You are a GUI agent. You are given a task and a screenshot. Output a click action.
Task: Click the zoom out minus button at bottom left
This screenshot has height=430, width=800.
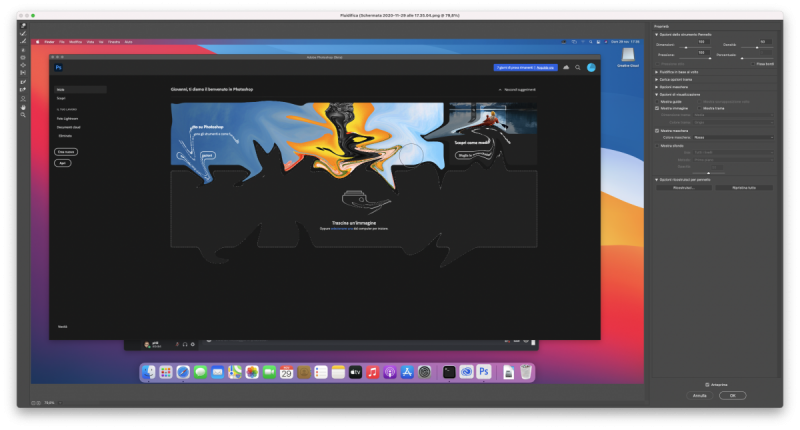click(x=33, y=403)
